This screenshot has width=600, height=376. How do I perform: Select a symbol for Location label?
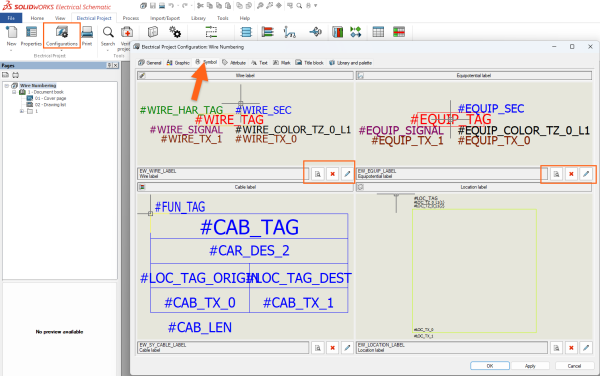pyautogui.click(x=556, y=348)
